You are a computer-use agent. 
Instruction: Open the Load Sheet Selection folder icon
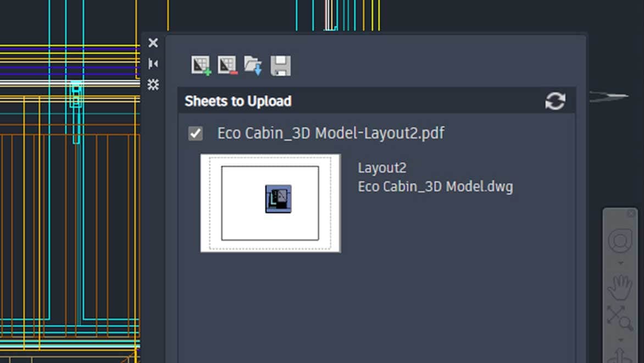pyautogui.click(x=253, y=65)
